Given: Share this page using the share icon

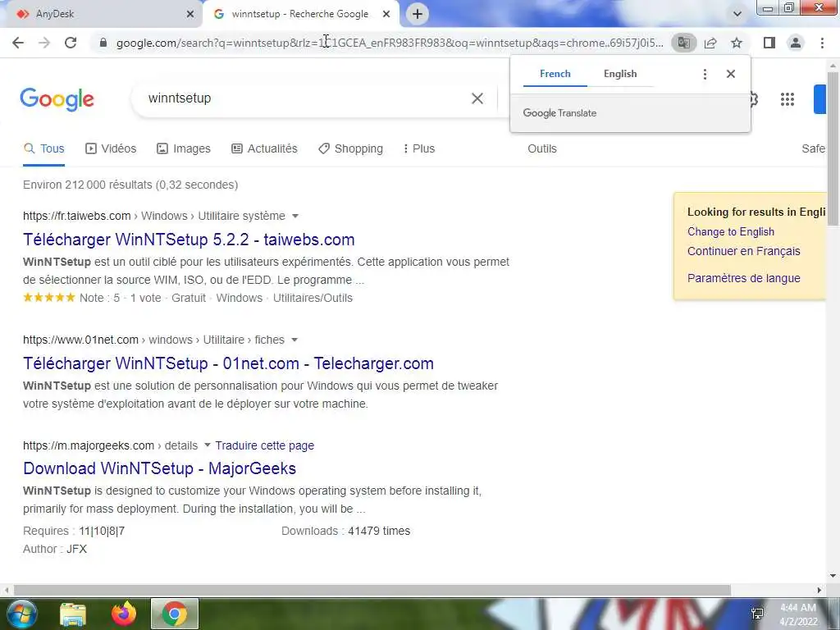Looking at the screenshot, I should pos(710,43).
